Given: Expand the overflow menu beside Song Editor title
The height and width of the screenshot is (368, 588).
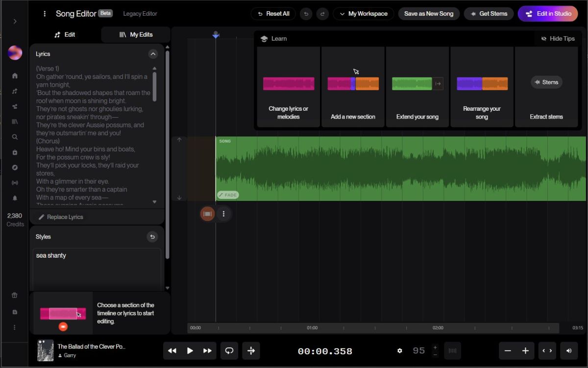Looking at the screenshot, I should 45,13.
